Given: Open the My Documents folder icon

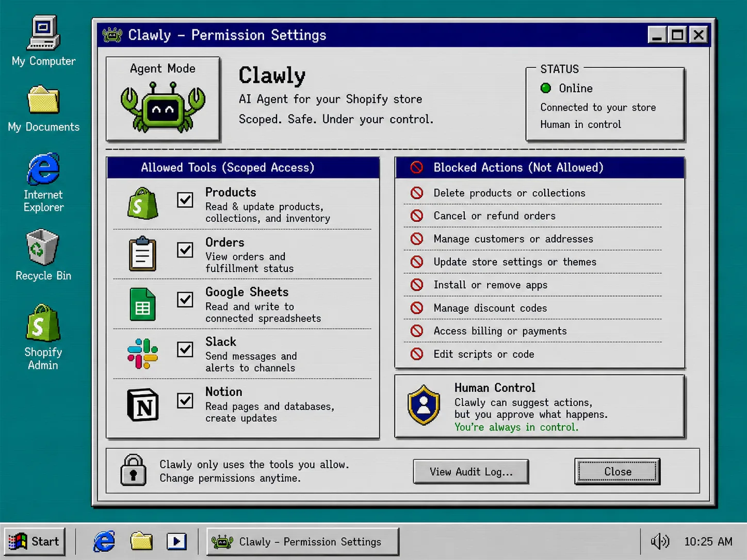Looking at the screenshot, I should (x=43, y=108).
